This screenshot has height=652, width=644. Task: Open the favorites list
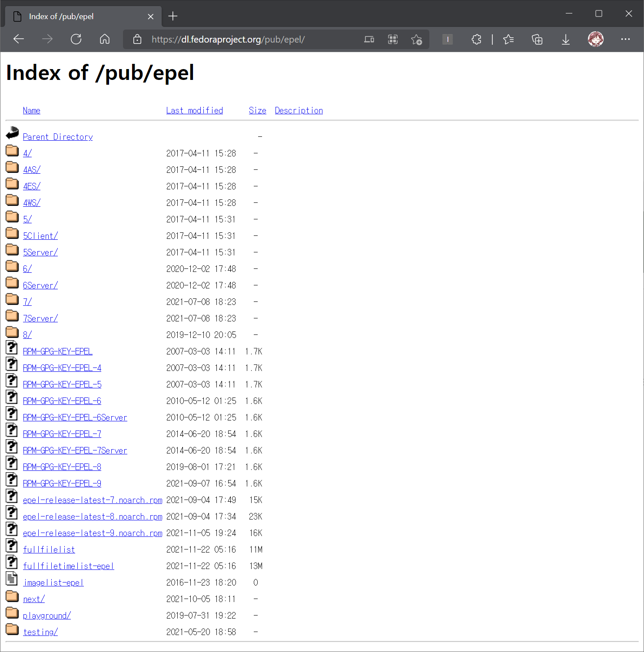pos(508,40)
